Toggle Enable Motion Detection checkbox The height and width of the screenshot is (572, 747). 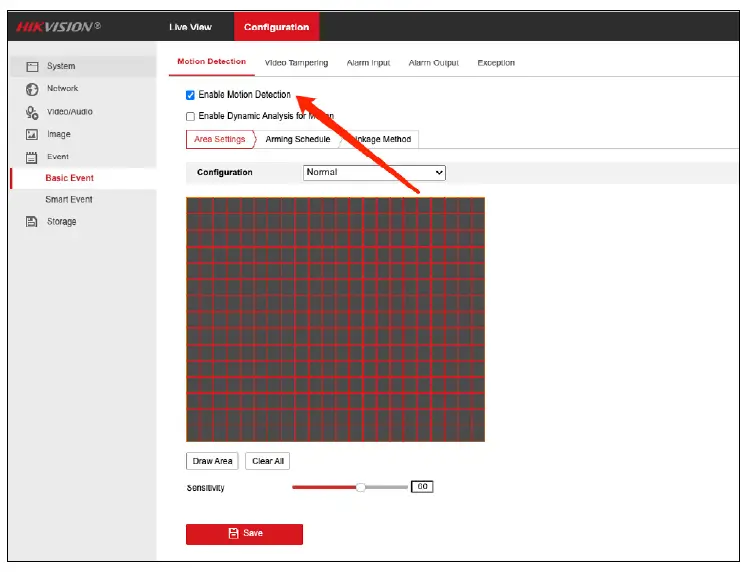pos(190,95)
